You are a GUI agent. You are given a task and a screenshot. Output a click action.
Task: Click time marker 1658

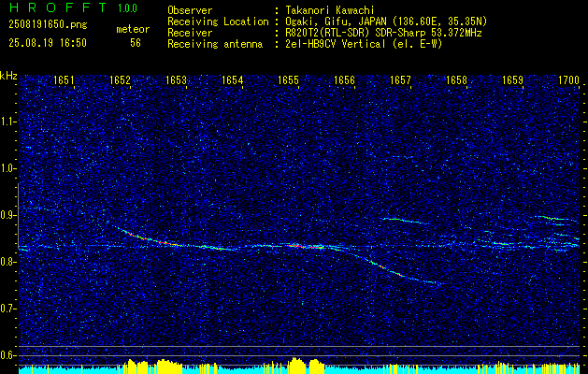(456, 79)
